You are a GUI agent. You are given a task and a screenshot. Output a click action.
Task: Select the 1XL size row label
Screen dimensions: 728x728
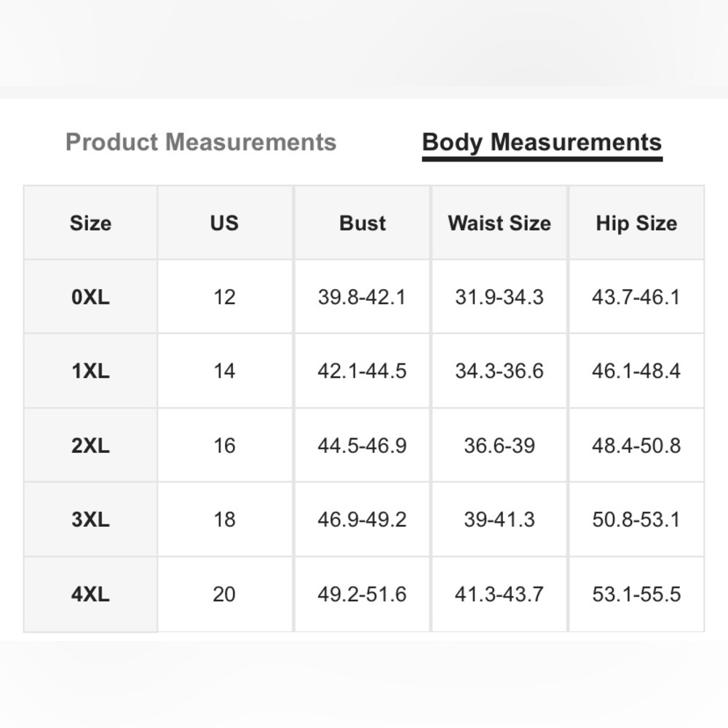90,371
